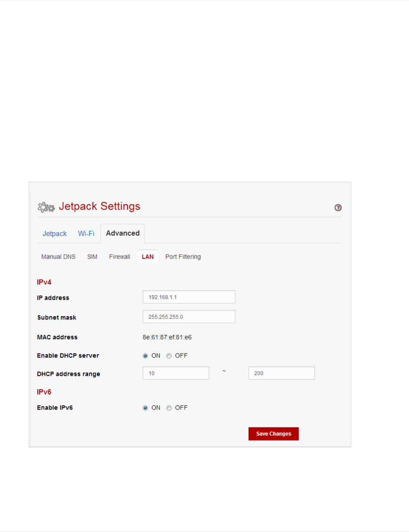Image resolution: width=409 pixels, height=532 pixels.
Task: Click the IP address label
Action: pyautogui.click(x=53, y=298)
